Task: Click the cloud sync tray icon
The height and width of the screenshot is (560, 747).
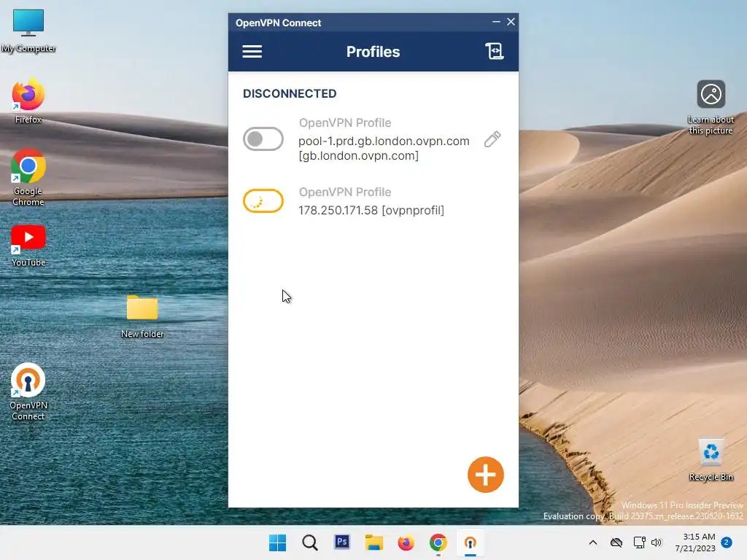Action: click(616, 542)
